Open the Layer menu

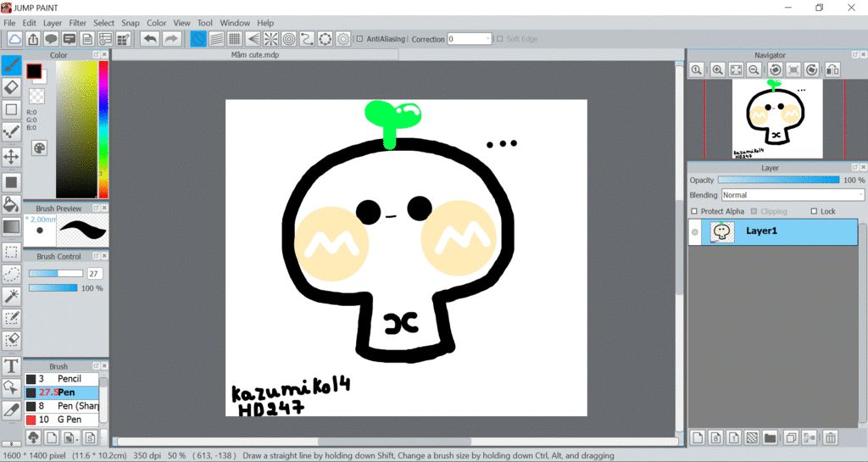pos(53,23)
